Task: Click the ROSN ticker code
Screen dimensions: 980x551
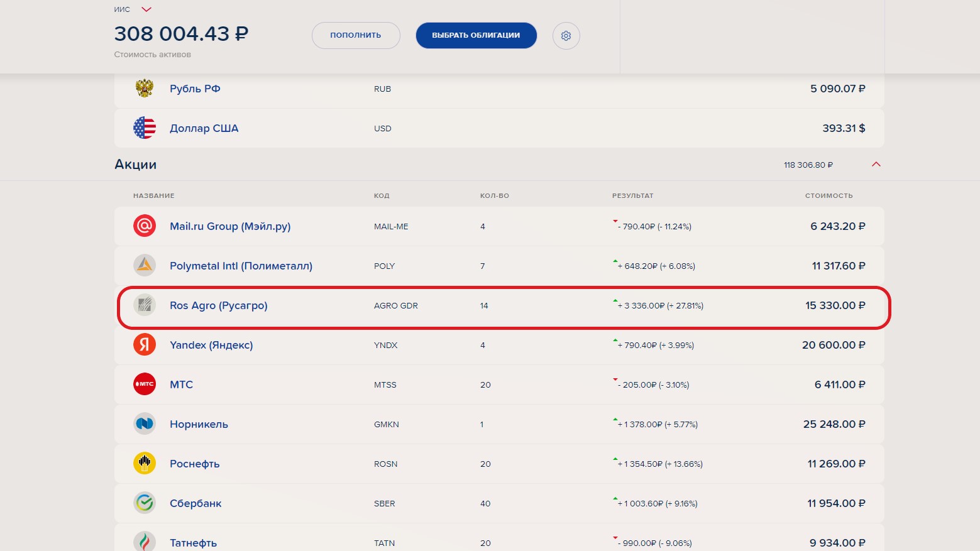Action: 386,464
